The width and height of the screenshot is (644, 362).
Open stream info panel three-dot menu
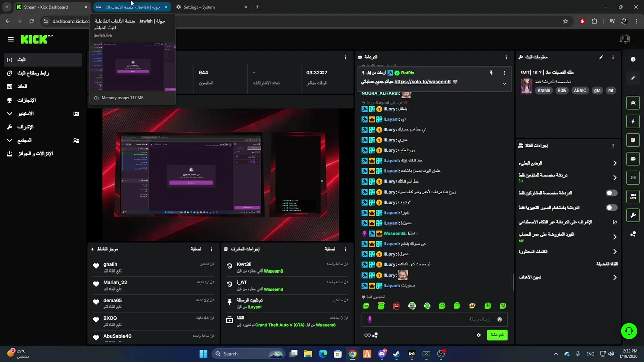coord(613,57)
